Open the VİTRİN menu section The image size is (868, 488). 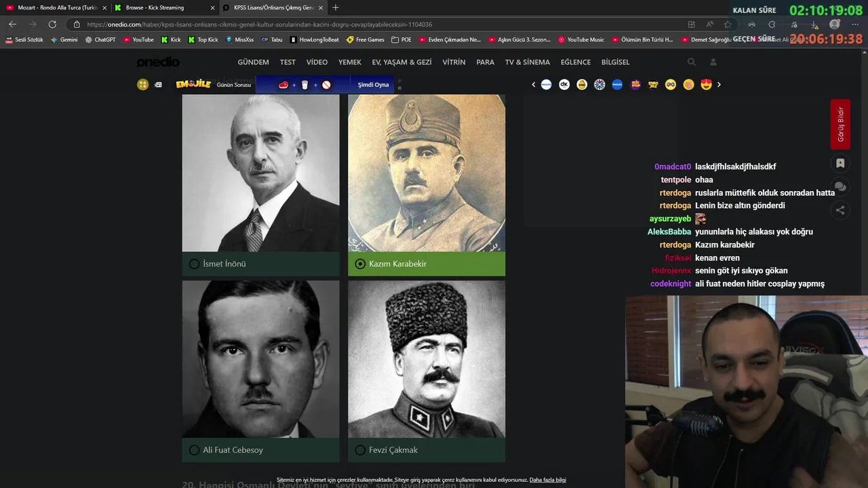454,62
